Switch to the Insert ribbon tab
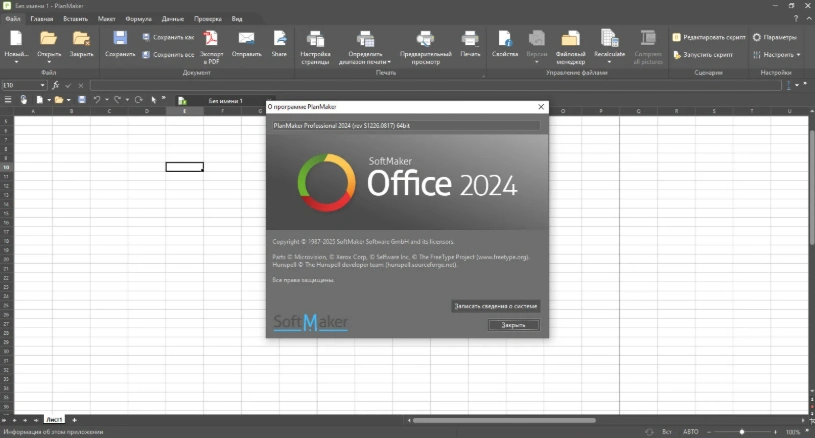 tap(75, 19)
